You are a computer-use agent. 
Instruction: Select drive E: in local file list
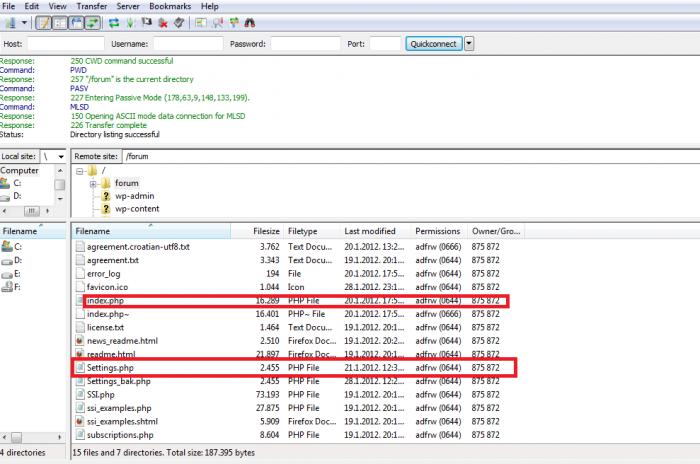[x=17, y=274]
